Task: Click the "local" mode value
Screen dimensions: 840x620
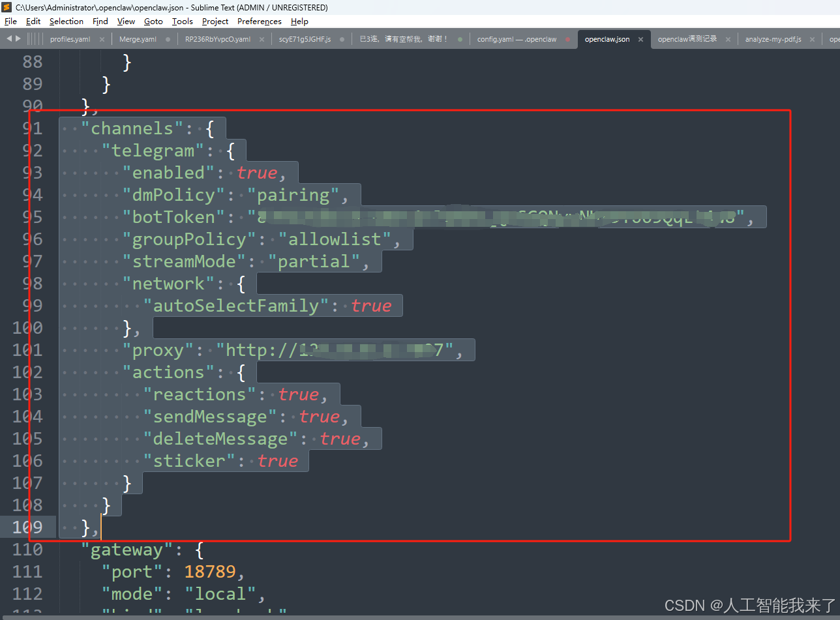Action: click(x=220, y=594)
